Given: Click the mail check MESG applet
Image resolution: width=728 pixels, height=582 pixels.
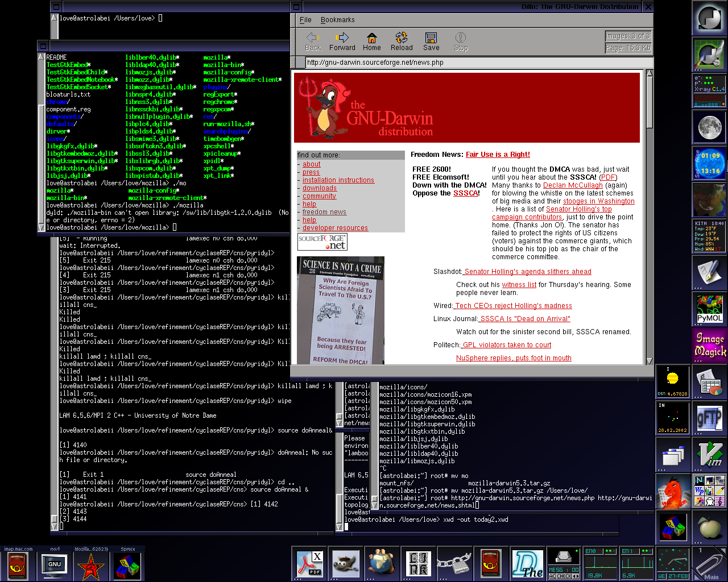Looking at the screenshot, I should tap(564, 564).
